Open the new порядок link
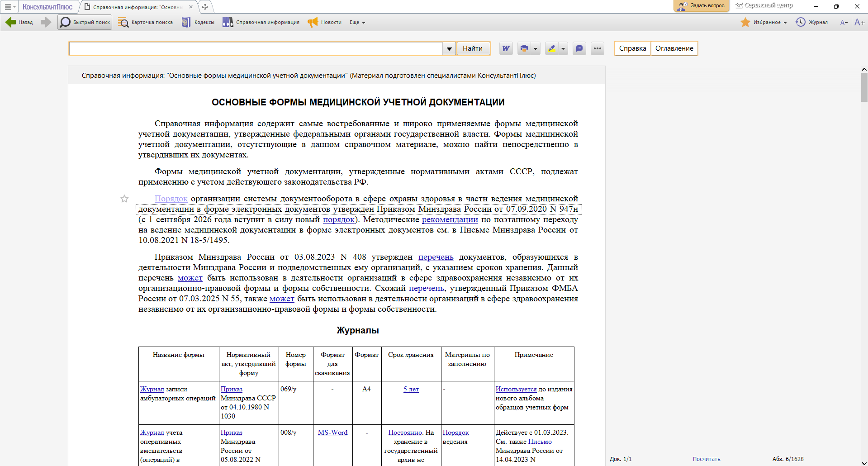This screenshot has width=868, height=466. (339, 219)
